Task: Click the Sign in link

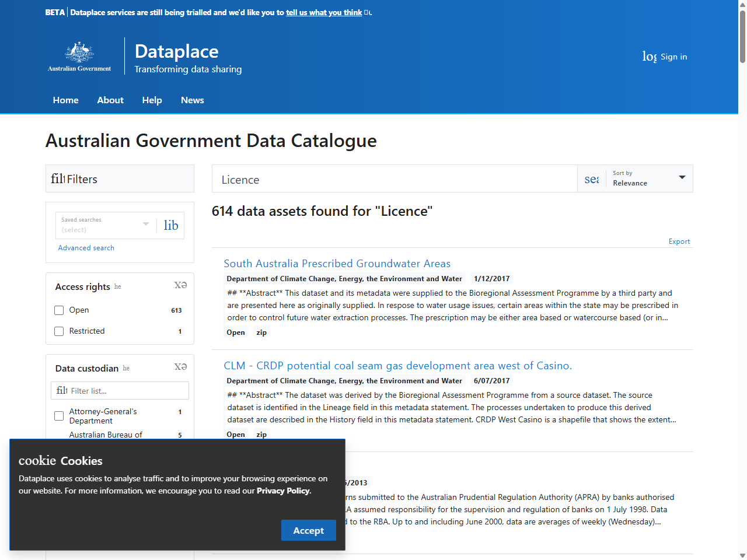Action: click(x=673, y=57)
